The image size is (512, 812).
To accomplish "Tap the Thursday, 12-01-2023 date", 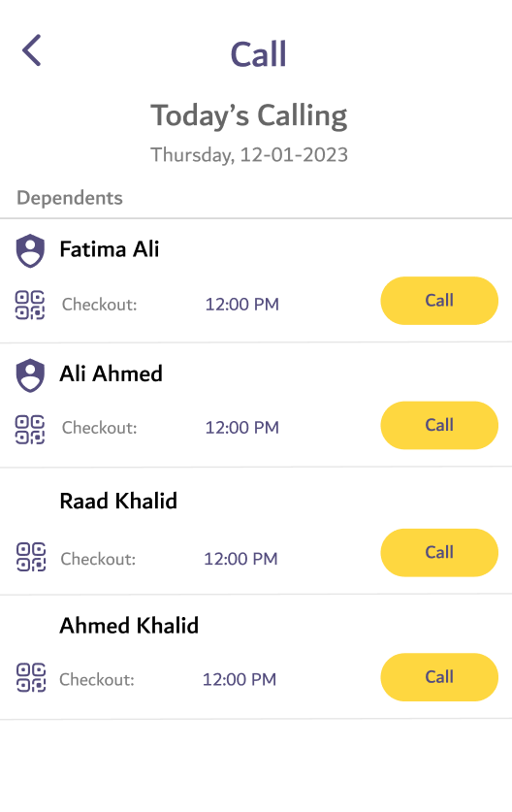I will [249, 155].
